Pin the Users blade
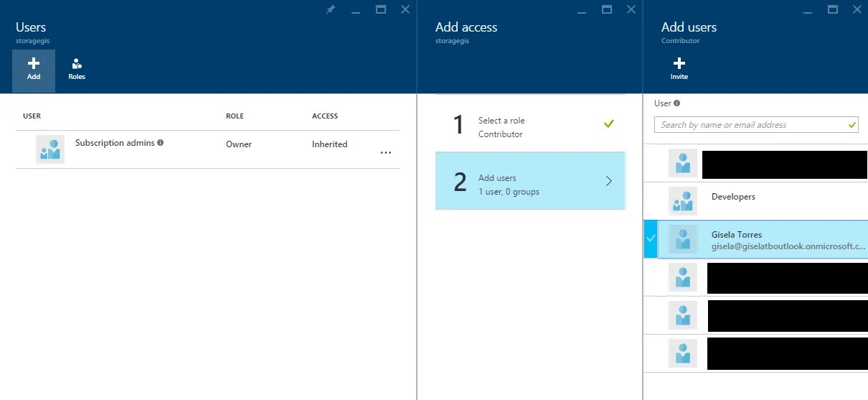This screenshot has height=400, width=868. [331, 9]
